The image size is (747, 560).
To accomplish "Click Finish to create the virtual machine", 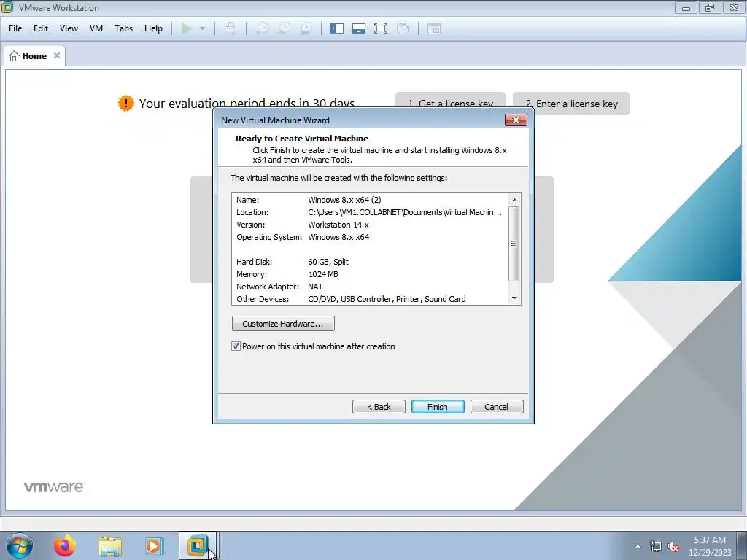I will tap(438, 407).
